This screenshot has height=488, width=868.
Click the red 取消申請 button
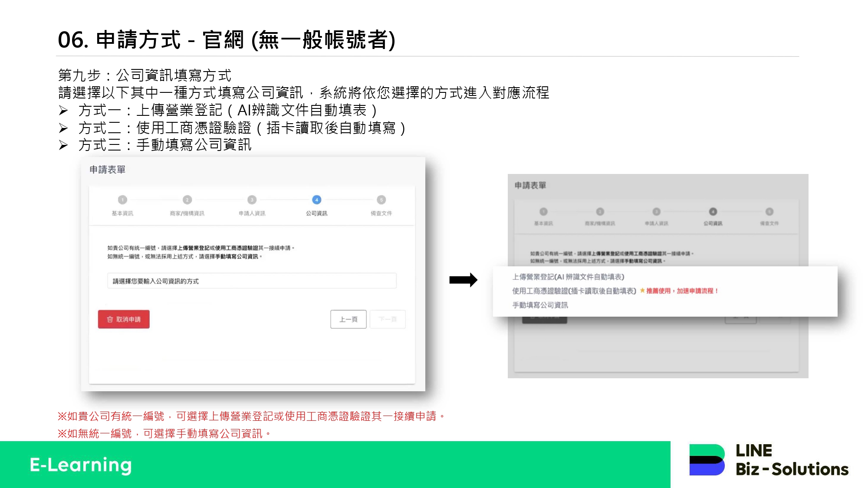124,319
